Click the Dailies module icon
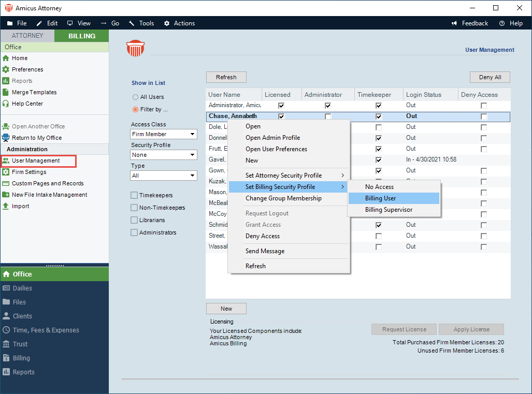Screen dimensions: 532x394 pyautogui.click(x=6, y=288)
